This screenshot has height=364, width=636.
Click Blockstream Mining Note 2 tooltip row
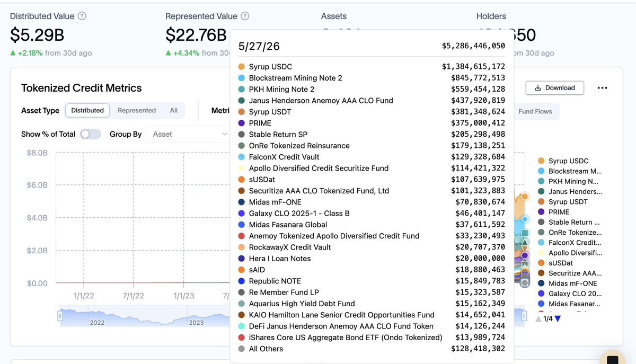coord(372,78)
